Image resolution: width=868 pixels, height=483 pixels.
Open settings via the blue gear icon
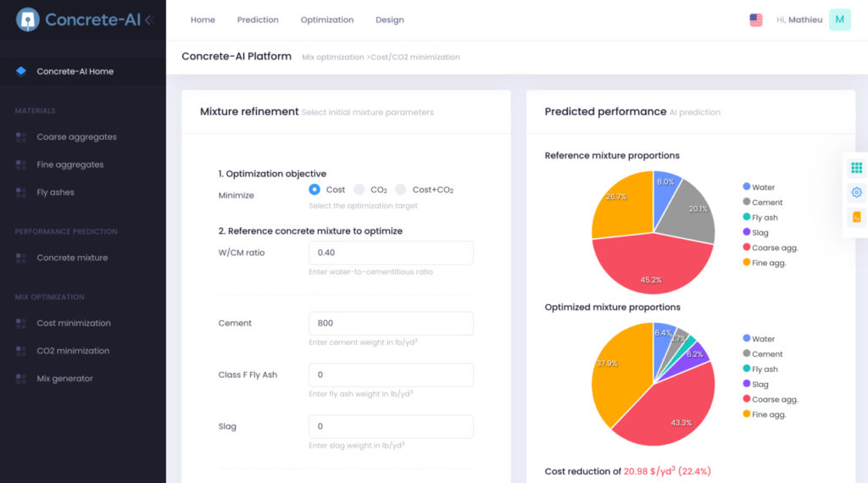pos(856,192)
